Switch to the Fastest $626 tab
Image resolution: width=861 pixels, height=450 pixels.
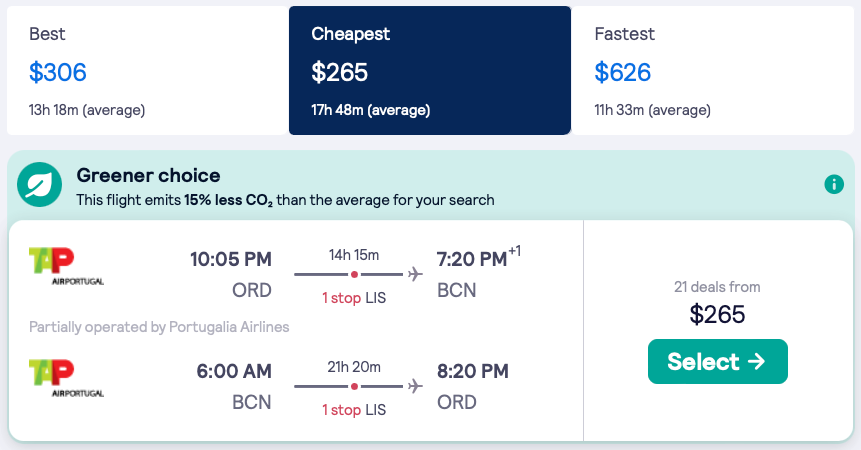click(x=712, y=71)
